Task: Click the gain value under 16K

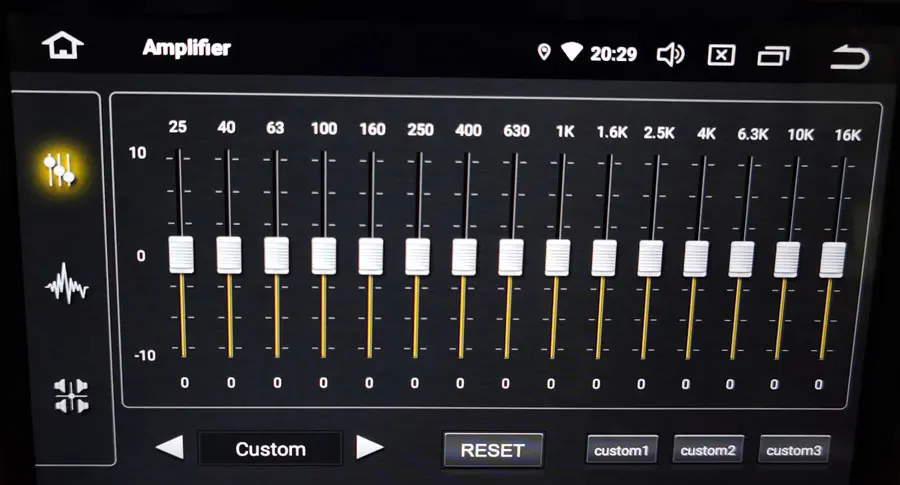Action: click(818, 385)
